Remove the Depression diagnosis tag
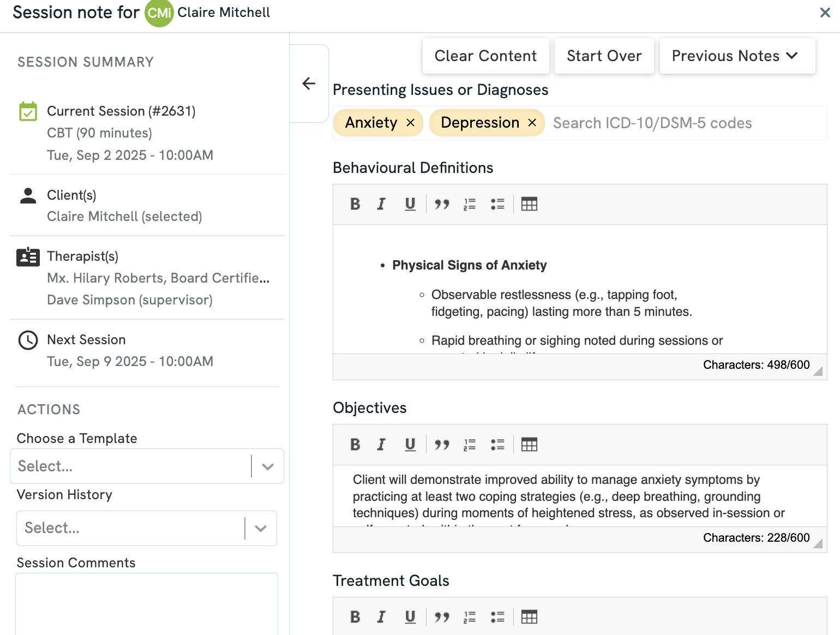This screenshot has height=635, width=840. (x=532, y=123)
